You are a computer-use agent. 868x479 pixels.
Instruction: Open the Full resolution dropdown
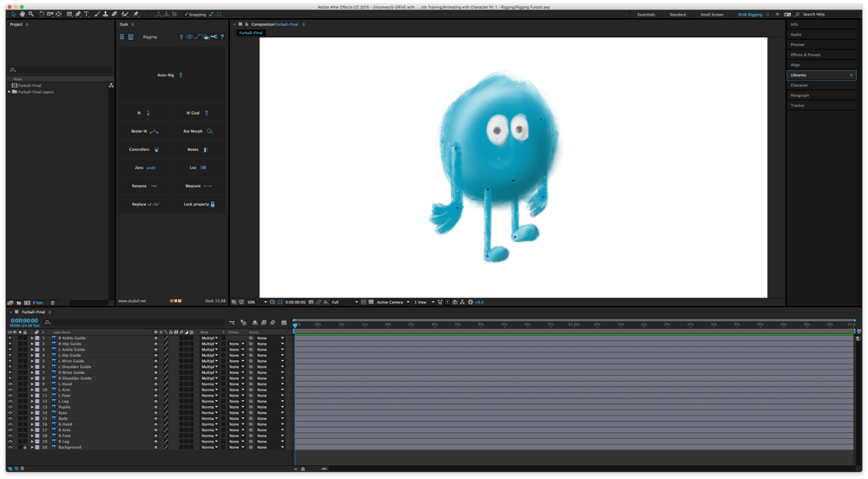(345, 302)
